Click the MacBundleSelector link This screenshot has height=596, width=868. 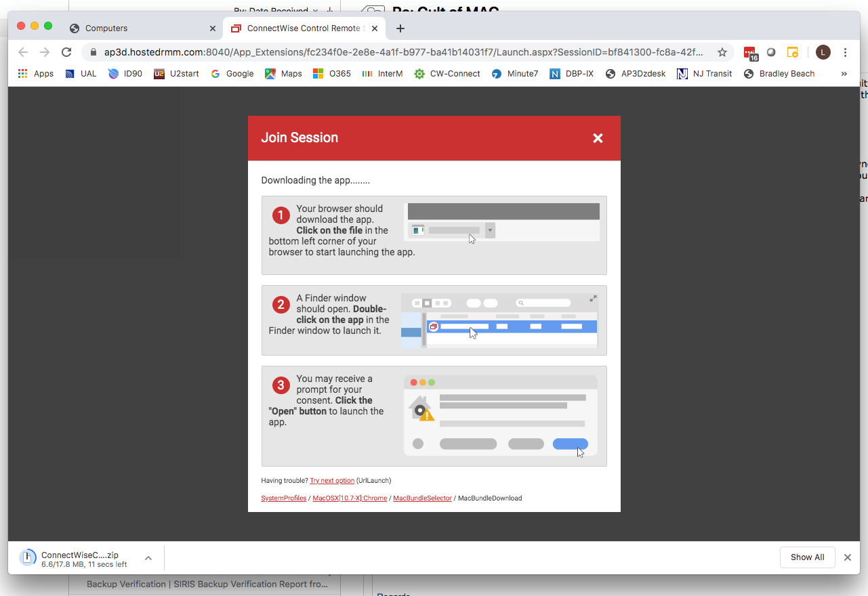click(x=422, y=497)
